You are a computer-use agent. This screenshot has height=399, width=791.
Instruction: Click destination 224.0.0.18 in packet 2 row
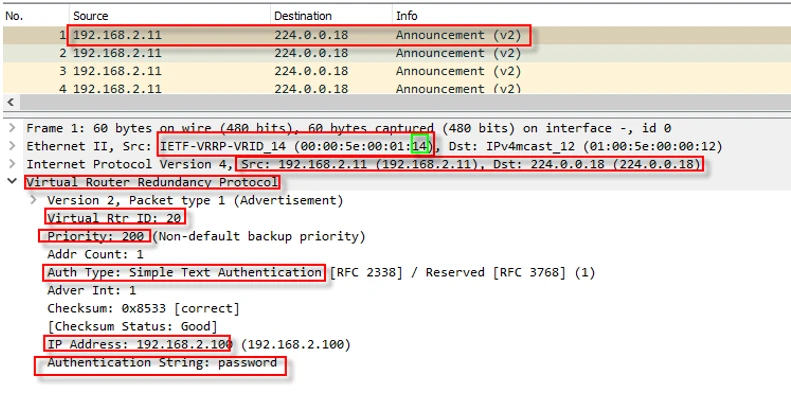tap(311, 53)
